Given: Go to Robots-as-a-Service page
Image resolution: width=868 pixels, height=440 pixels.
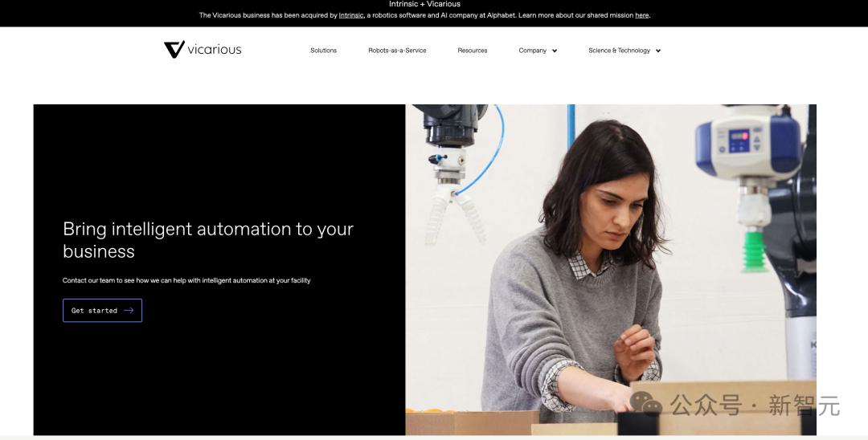Looking at the screenshot, I should [397, 51].
